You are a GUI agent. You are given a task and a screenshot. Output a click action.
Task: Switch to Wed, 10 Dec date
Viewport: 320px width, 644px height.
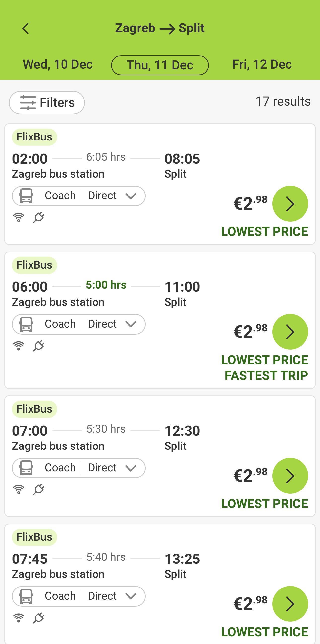coord(58,64)
